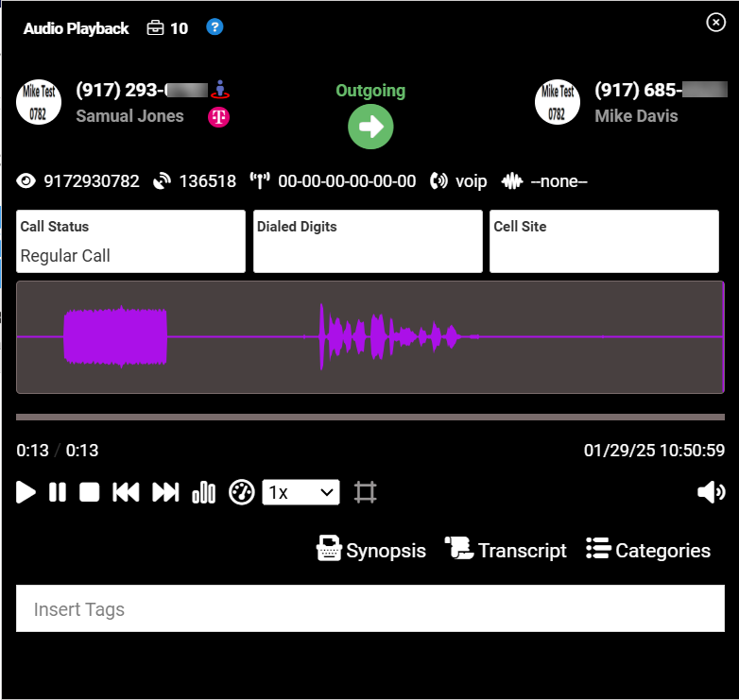
Task: Click the briefcase case count icon
Action: click(x=156, y=28)
